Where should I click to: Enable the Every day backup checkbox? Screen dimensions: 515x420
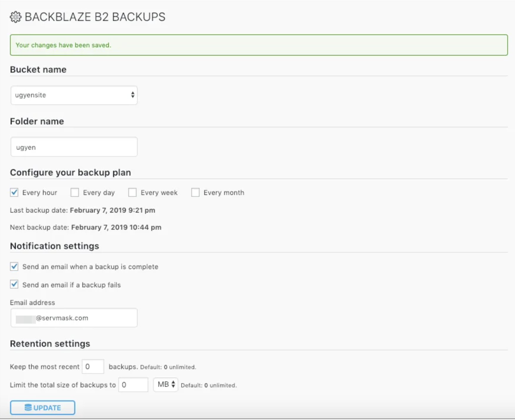75,192
